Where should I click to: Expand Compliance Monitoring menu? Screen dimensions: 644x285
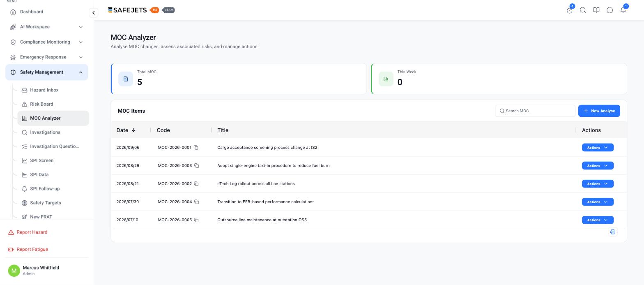click(47, 42)
